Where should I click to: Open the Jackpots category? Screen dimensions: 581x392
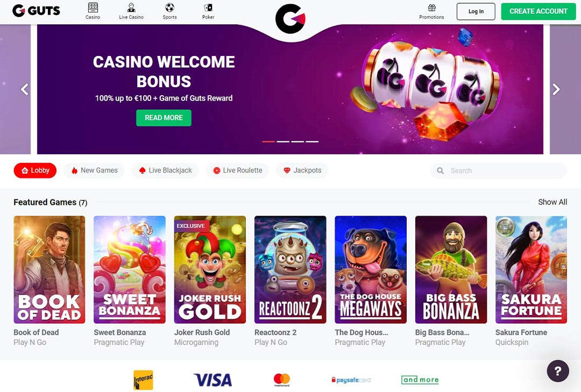tap(302, 170)
